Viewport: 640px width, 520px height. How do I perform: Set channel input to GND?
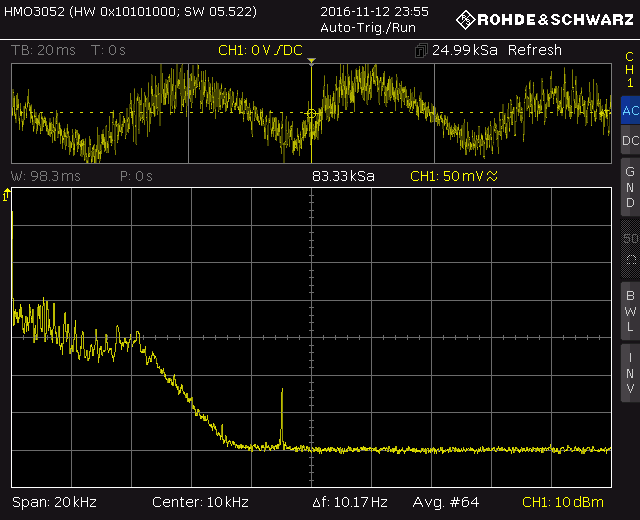[x=629, y=187]
